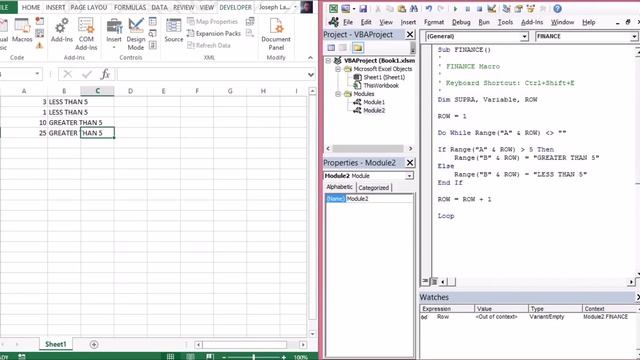This screenshot has width=640, height=360.
Task: Select cell B1 containing LESS THAN 5
Action: (x=64, y=102)
